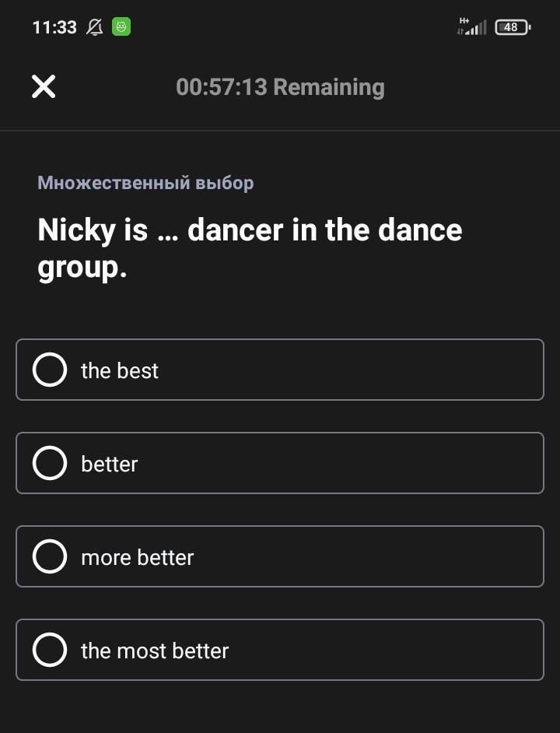Tap the green app notification icon

click(121, 27)
